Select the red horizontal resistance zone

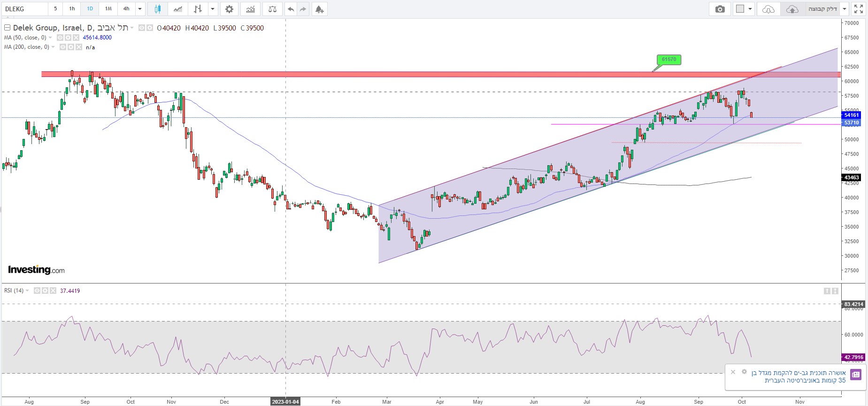click(x=441, y=74)
